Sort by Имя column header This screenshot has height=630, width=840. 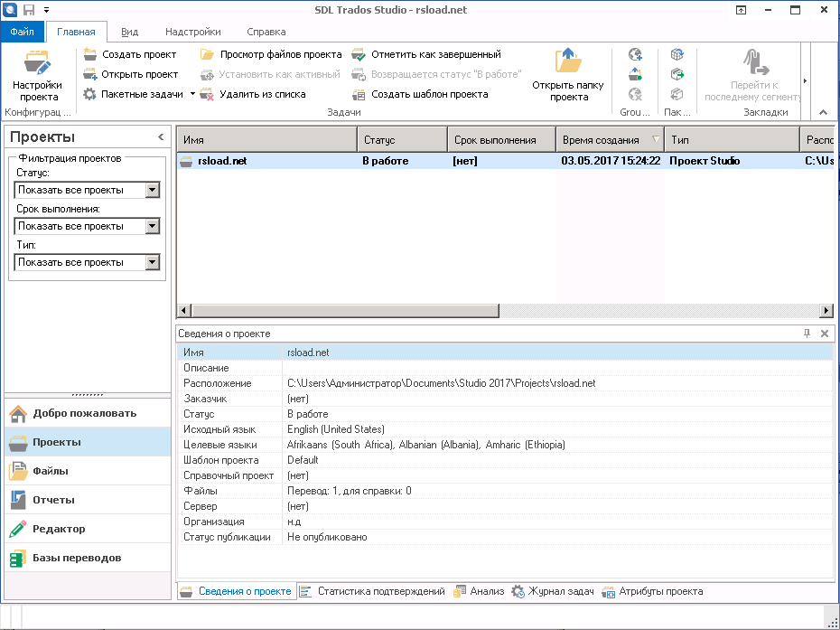[266, 140]
